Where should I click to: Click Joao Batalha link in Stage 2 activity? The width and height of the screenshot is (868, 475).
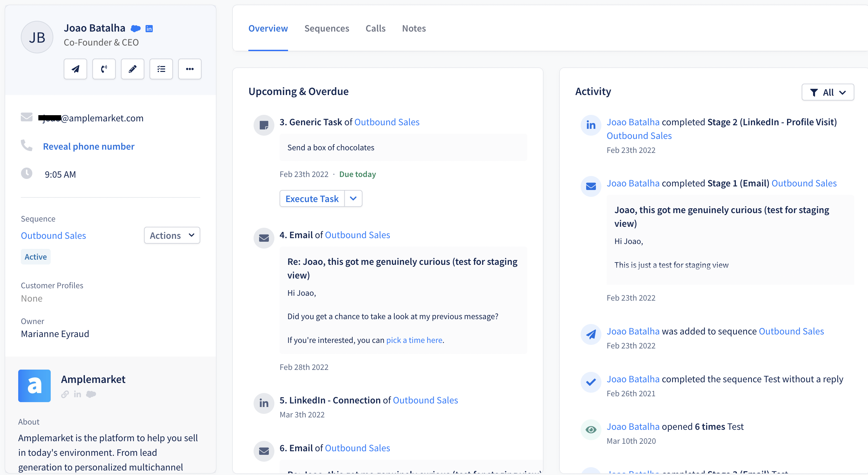(x=633, y=122)
